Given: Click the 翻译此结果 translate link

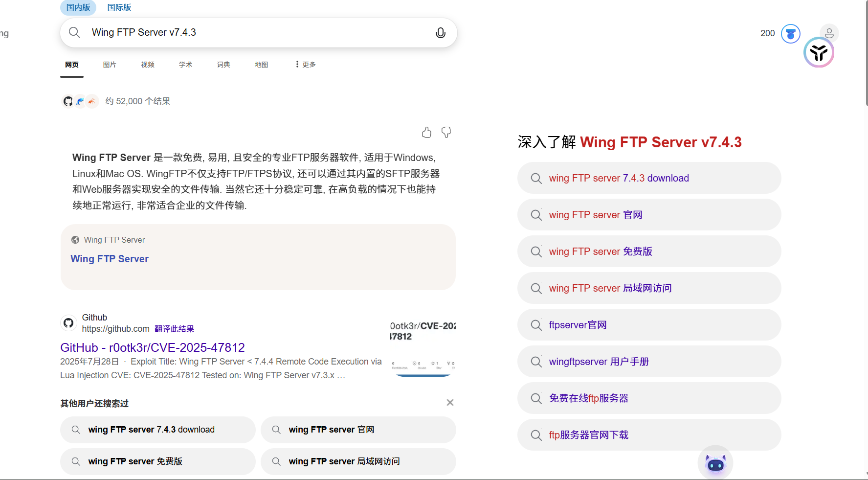Looking at the screenshot, I should pyautogui.click(x=174, y=329).
